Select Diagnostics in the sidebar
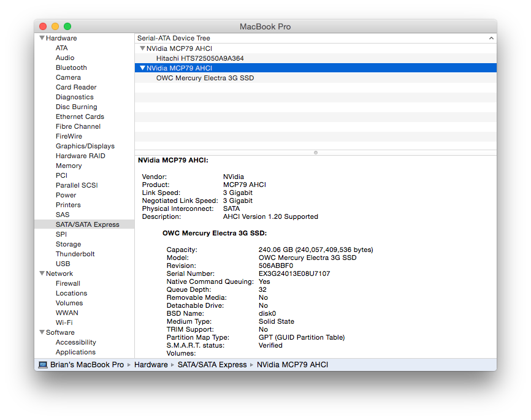This screenshot has width=531, height=420. coord(75,97)
